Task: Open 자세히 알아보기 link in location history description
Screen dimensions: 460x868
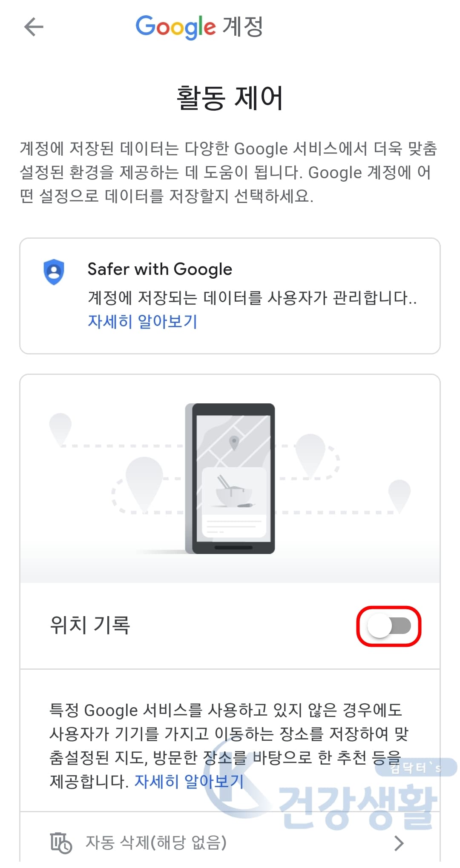Action: (189, 781)
